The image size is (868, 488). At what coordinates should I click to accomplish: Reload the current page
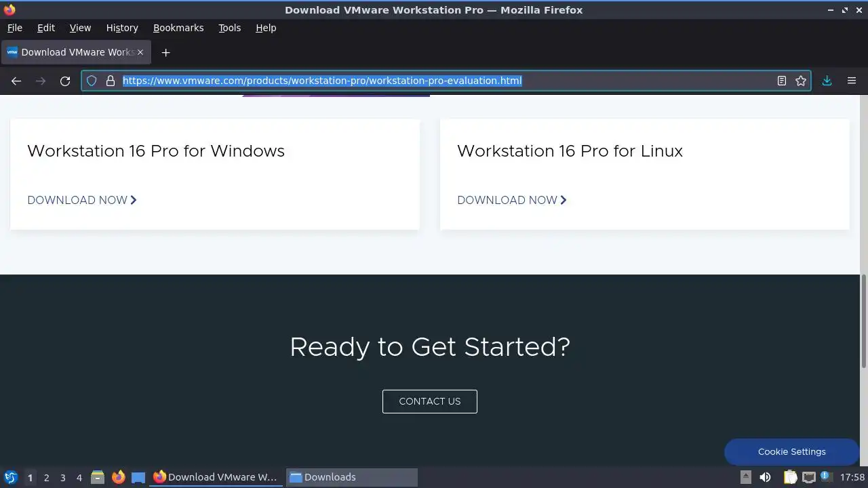click(65, 81)
